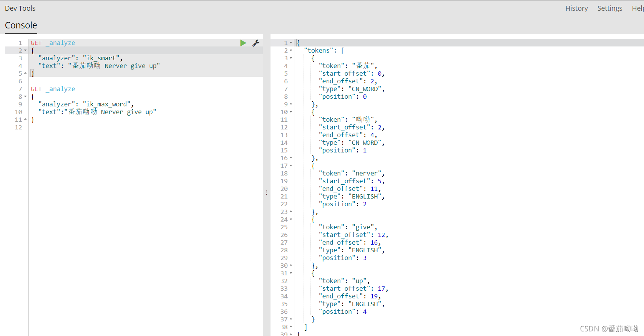Collapse request body at editor line 2
The image size is (644, 336).
click(25, 50)
